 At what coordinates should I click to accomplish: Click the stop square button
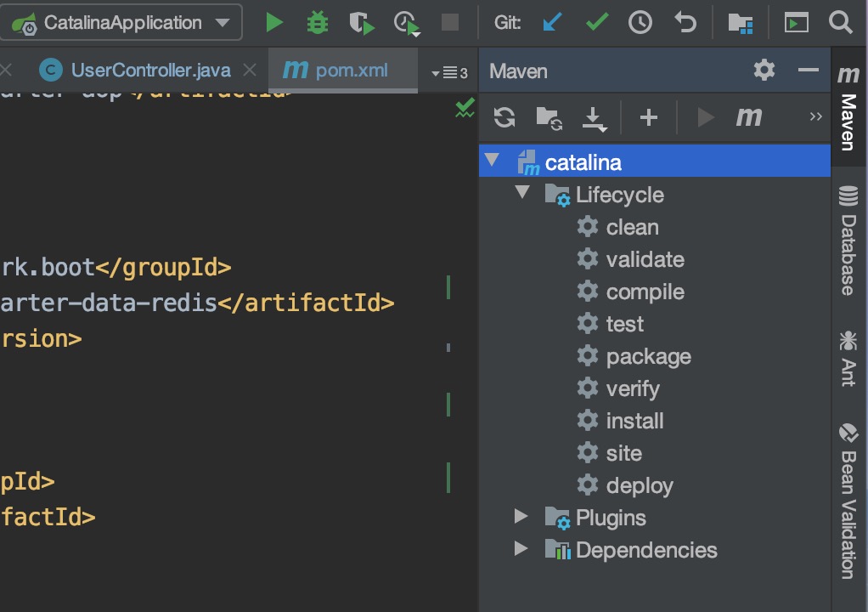click(449, 23)
